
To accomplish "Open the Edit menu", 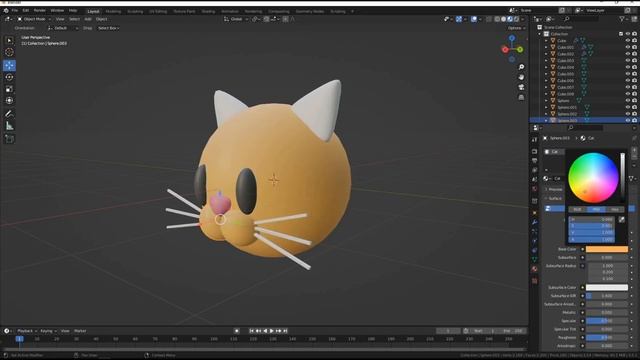I will click(x=26, y=10).
